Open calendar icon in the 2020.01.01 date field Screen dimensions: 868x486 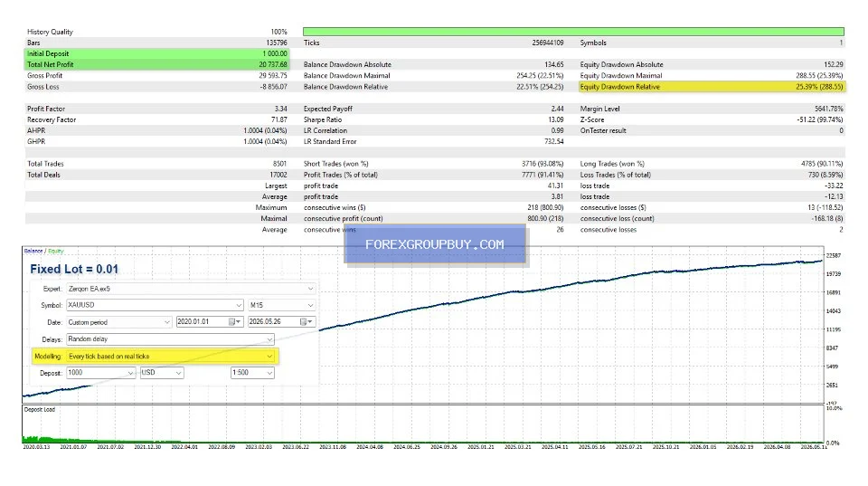[x=232, y=322]
